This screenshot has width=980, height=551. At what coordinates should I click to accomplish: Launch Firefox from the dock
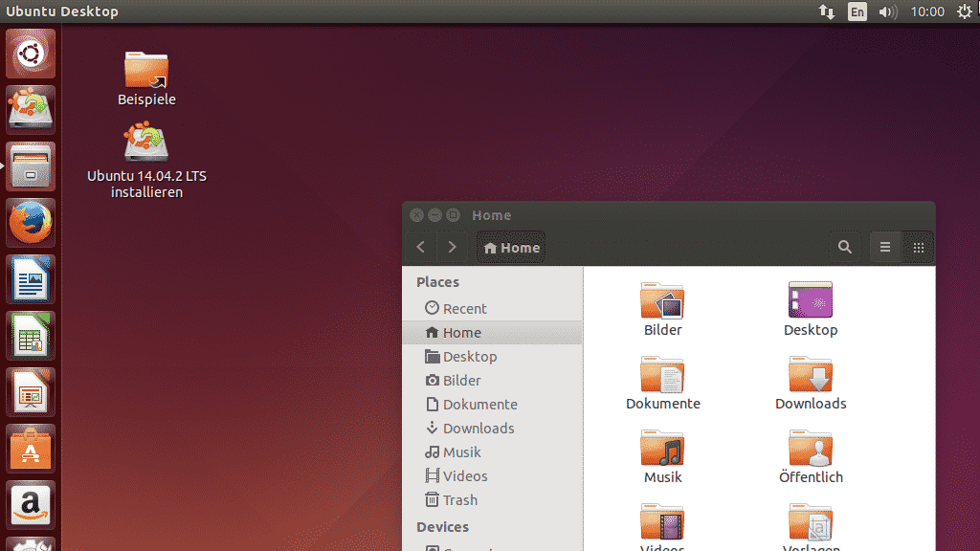(30, 223)
